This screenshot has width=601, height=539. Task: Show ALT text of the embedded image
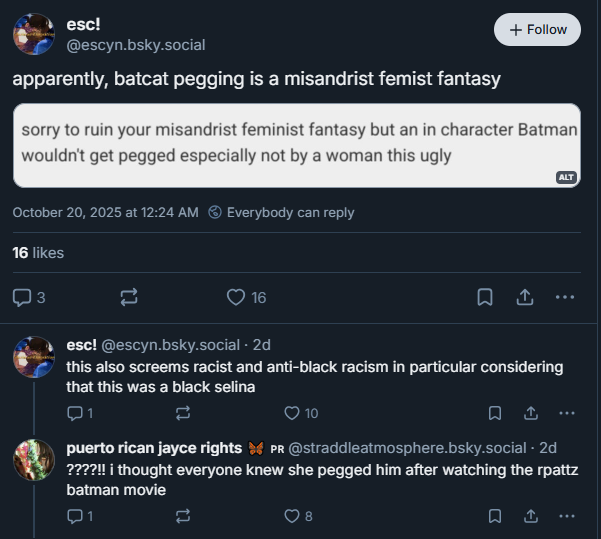click(x=566, y=177)
